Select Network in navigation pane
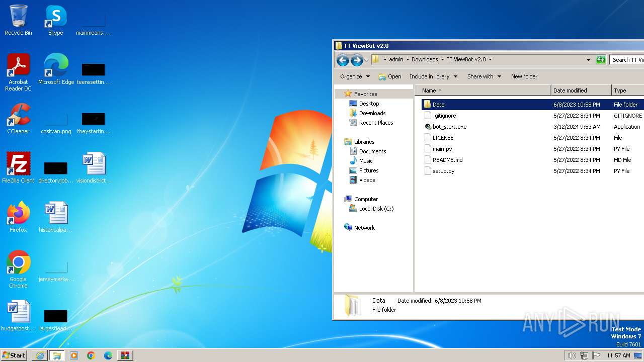 (364, 228)
